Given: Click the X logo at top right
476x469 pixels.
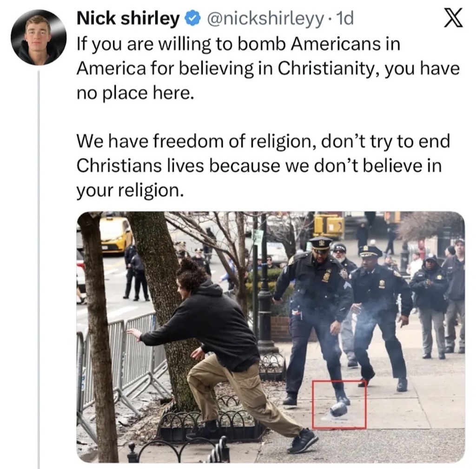Looking at the screenshot, I should point(453,18).
